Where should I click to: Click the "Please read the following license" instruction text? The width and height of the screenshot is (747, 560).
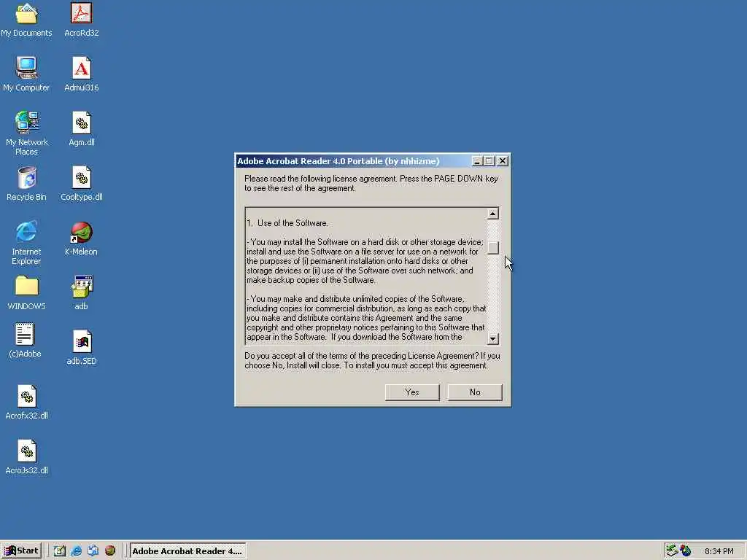click(371, 183)
